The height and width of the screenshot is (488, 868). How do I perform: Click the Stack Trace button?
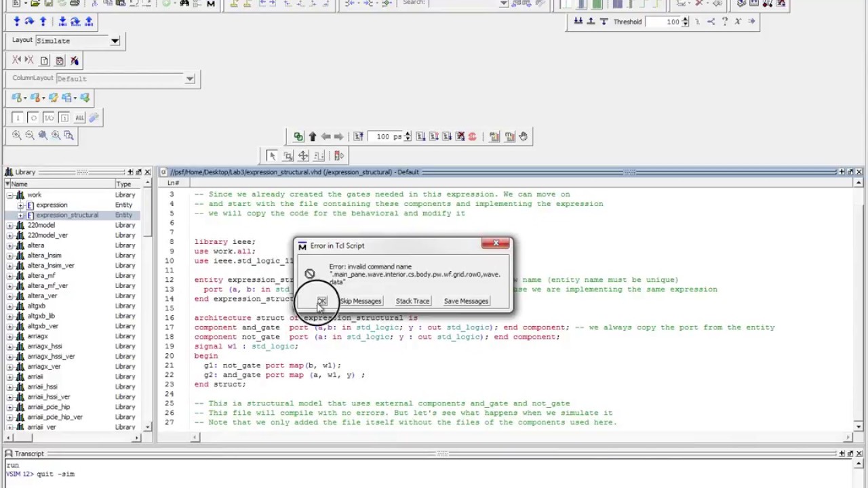click(x=412, y=301)
